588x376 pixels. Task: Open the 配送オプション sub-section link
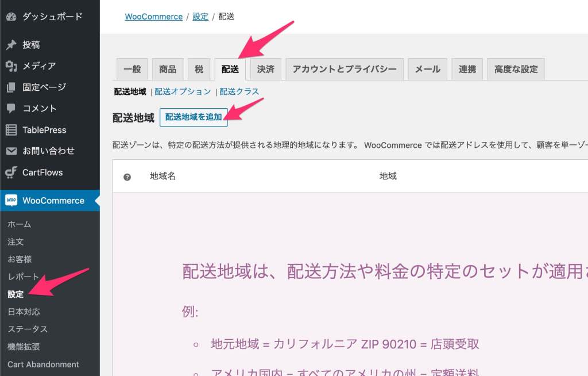pyautogui.click(x=183, y=91)
